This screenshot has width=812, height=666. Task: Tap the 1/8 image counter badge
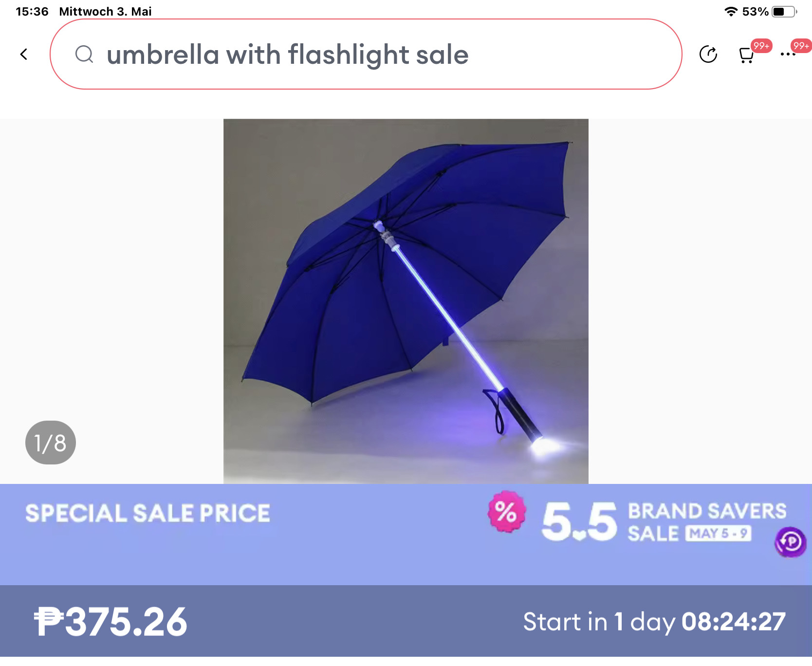click(x=51, y=443)
